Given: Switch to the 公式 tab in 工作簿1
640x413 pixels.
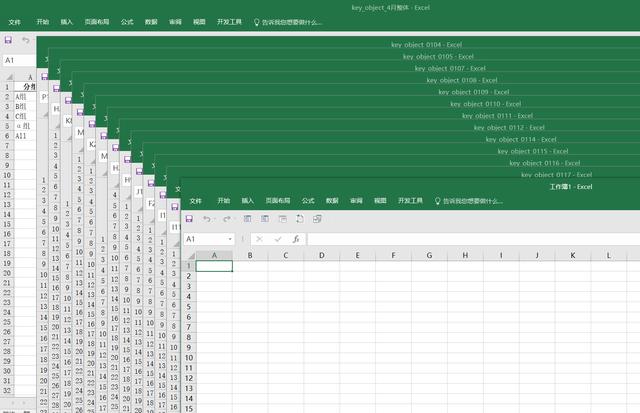Looking at the screenshot, I should click(307, 200).
